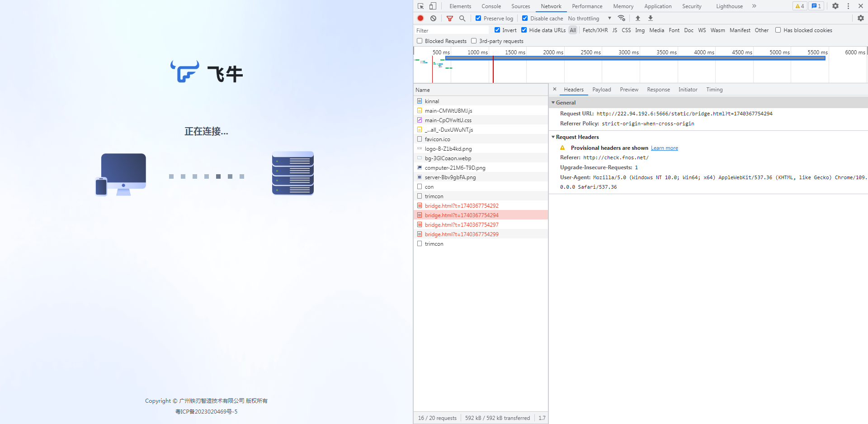Select computer-21M6-T9D.png request

(x=481, y=167)
